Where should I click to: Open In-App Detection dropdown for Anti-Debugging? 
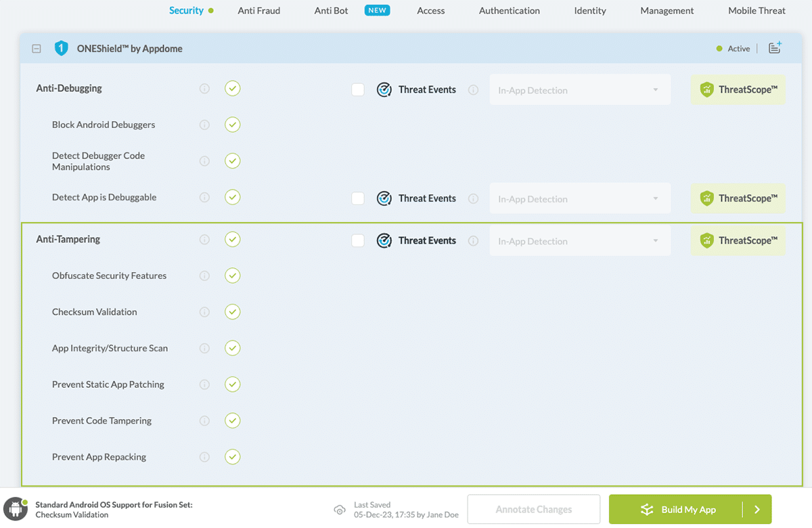coord(579,90)
